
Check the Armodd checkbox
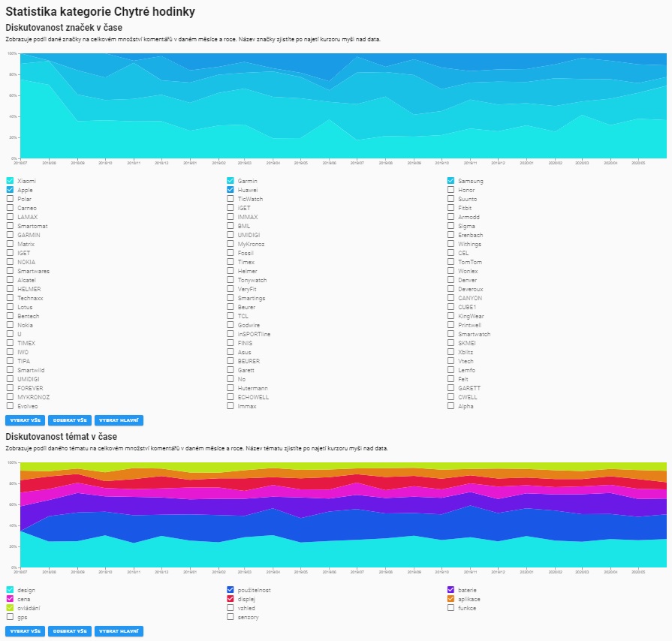click(x=451, y=217)
